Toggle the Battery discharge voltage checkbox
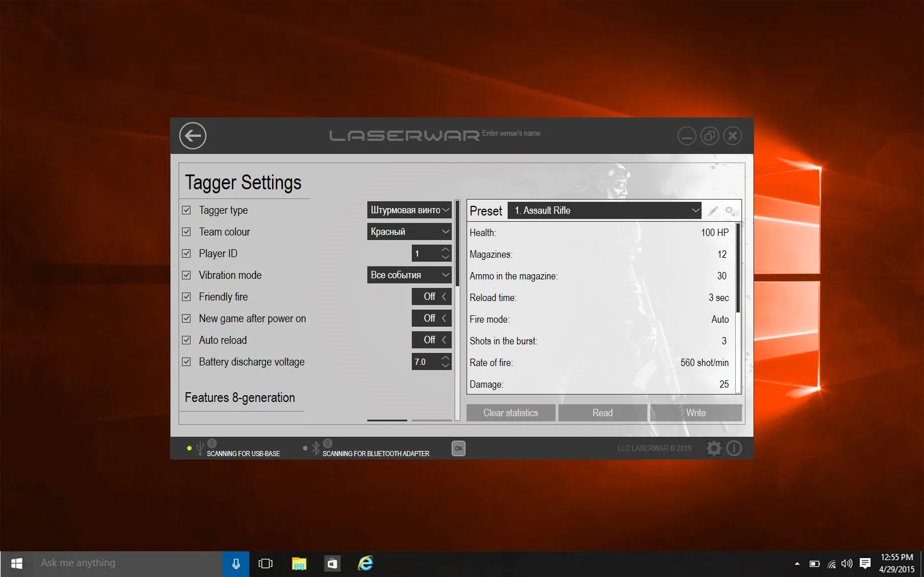Screen dimensions: 924x577 click(187, 362)
